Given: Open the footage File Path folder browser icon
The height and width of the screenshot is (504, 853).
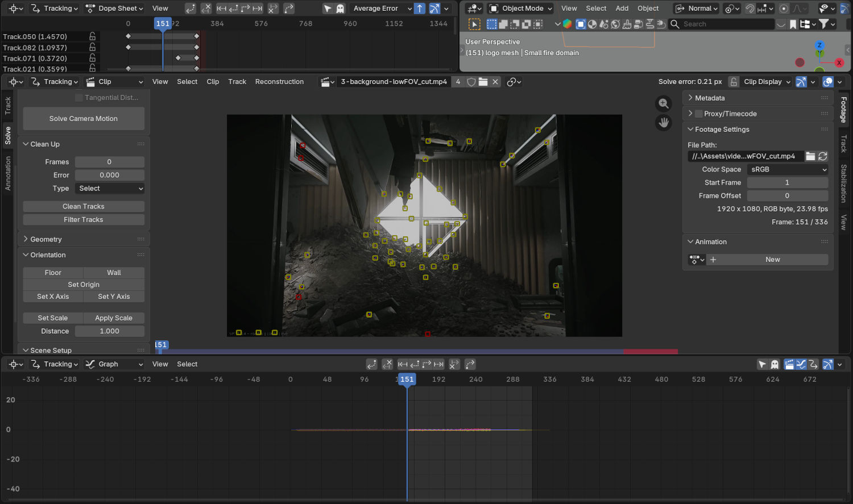Looking at the screenshot, I should [x=811, y=156].
